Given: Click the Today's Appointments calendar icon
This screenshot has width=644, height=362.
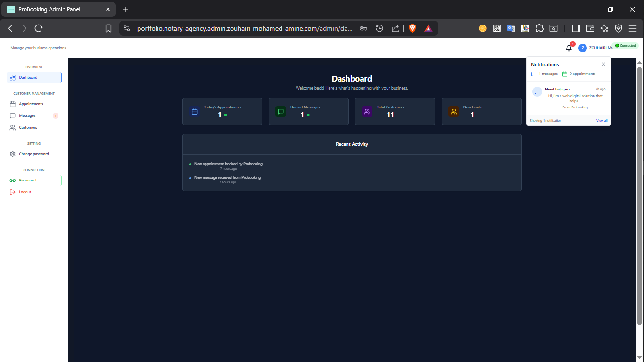Looking at the screenshot, I should click(x=195, y=111).
